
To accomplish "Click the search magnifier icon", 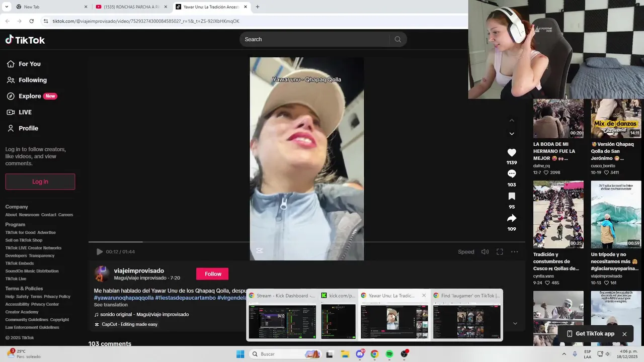I will (x=398, y=39).
